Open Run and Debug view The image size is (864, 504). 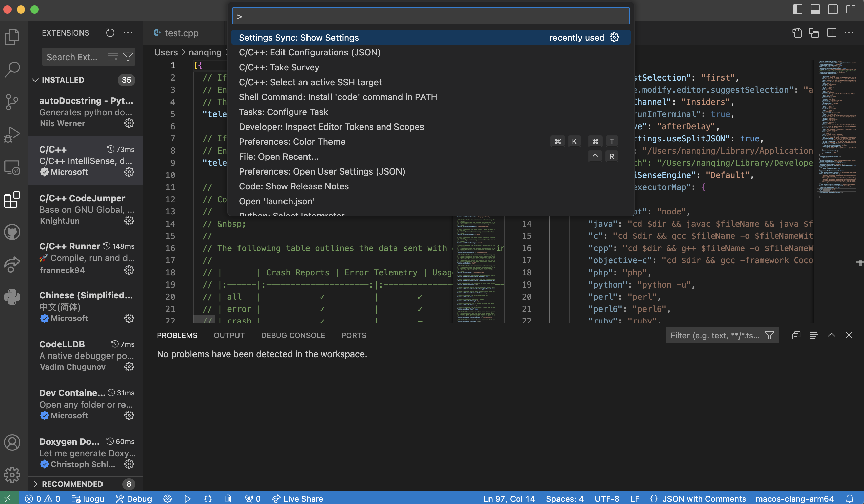pyautogui.click(x=12, y=134)
